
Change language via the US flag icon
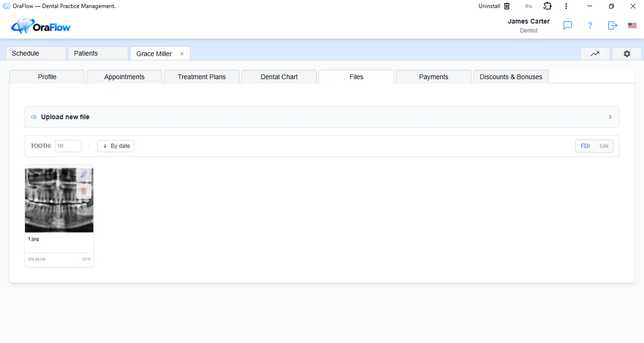click(632, 25)
